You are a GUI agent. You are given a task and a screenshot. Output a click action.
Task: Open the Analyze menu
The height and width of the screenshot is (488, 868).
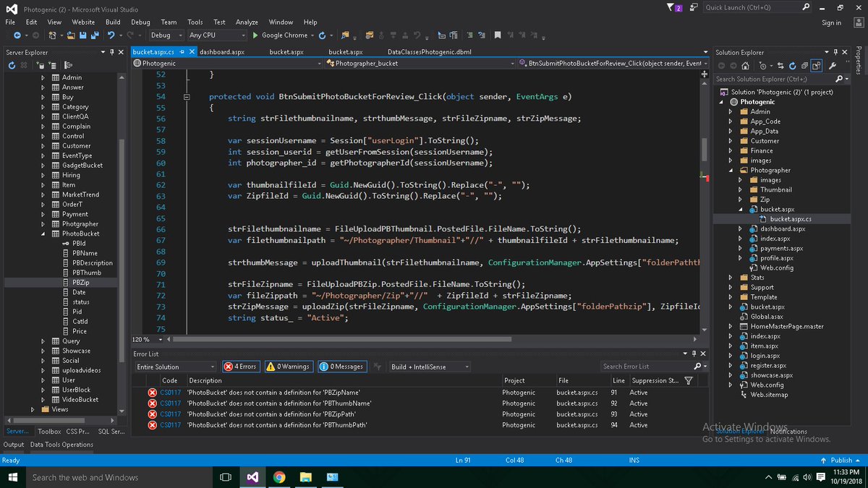tap(247, 22)
